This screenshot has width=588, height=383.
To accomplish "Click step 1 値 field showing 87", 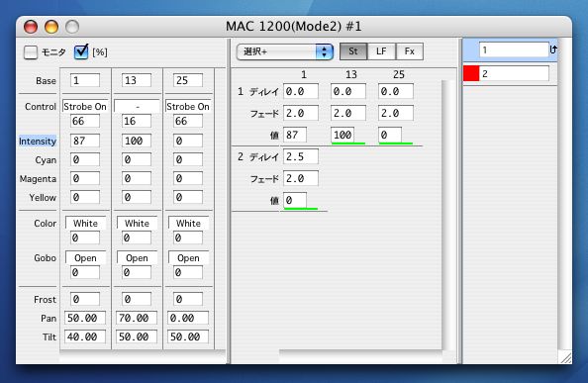I will (x=295, y=135).
